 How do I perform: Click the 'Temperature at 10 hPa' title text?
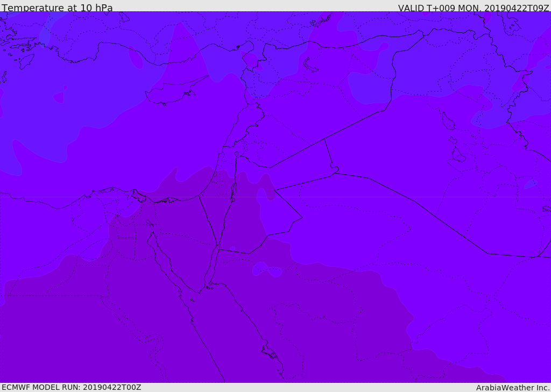pos(57,8)
